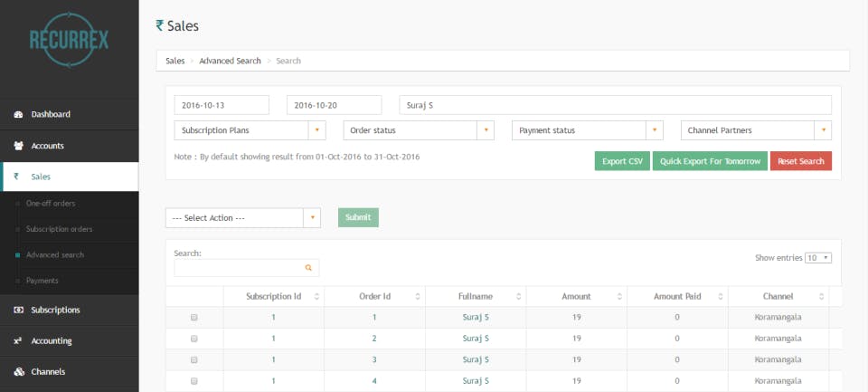Viewport: 868px width, 392px height.
Task: Click Quick Export For Tomorrow button
Action: click(711, 161)
